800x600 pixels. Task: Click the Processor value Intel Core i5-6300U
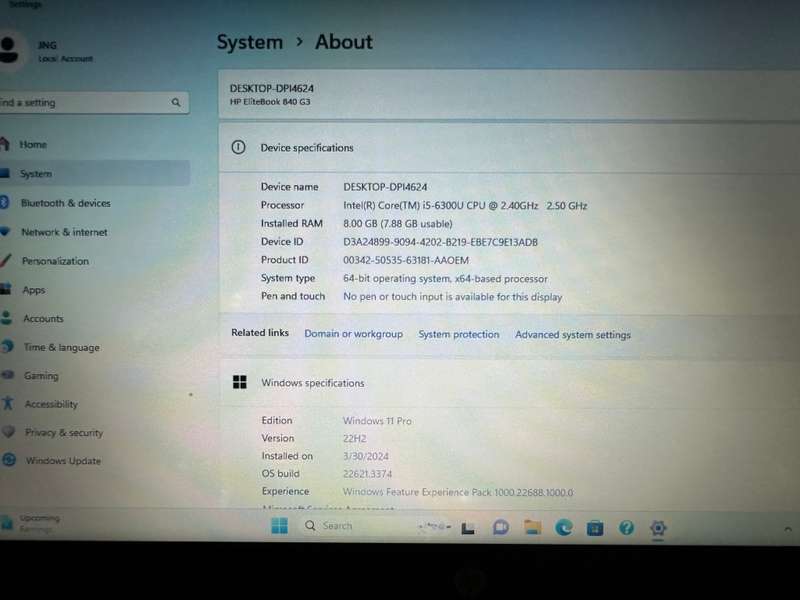tap(465, 206)
